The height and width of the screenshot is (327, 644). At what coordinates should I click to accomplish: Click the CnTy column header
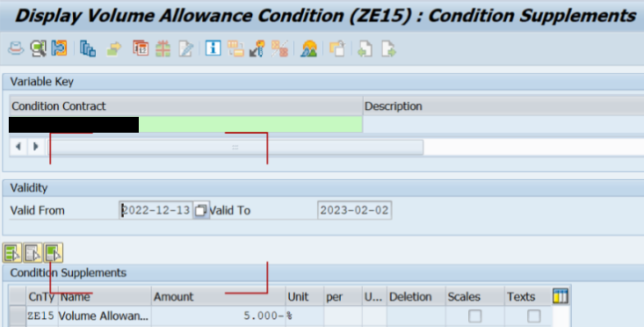pyautogui.click(x=42, y=296)
